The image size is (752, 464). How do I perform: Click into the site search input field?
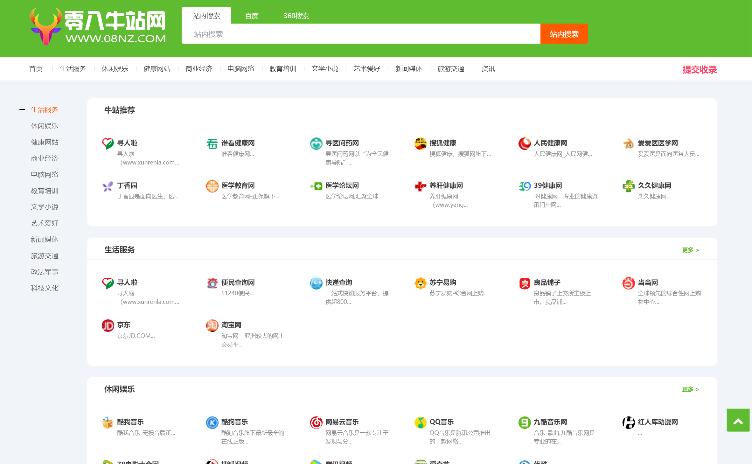click(x=360, y=34)
